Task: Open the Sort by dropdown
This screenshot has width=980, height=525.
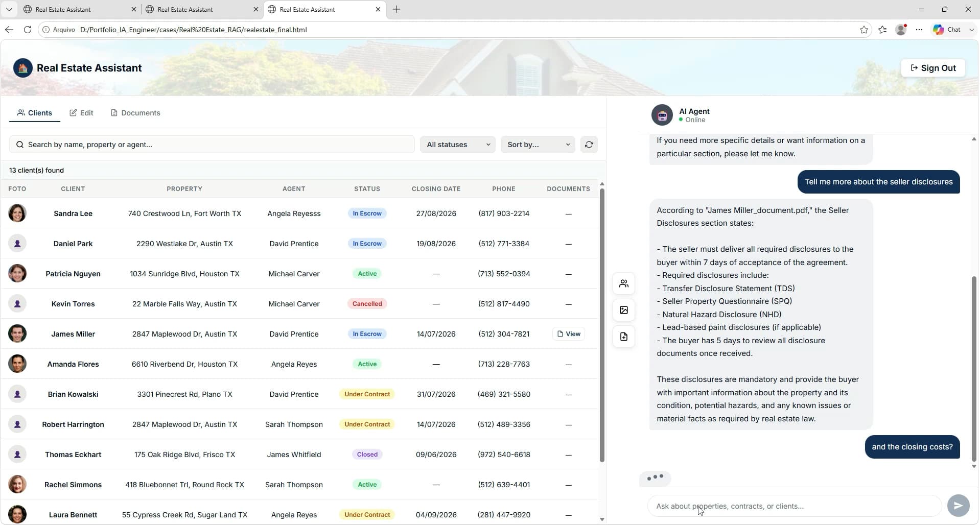Action: coord(538,145)
